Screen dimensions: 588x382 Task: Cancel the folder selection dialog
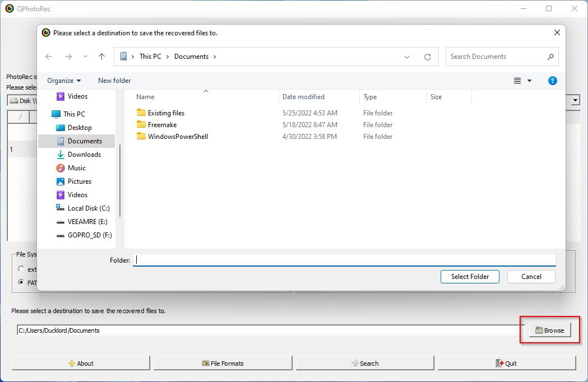[x=531, y=277]
